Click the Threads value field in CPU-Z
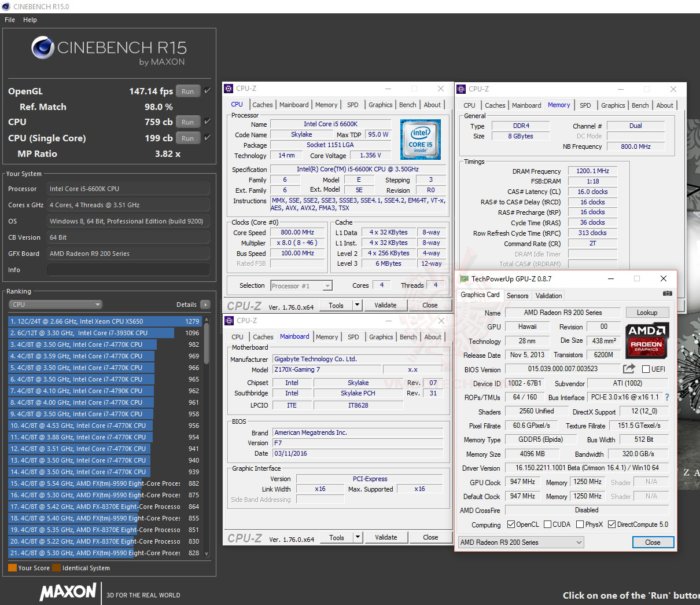700x605 pixels. pyautogui.click(x=436, y=285)
